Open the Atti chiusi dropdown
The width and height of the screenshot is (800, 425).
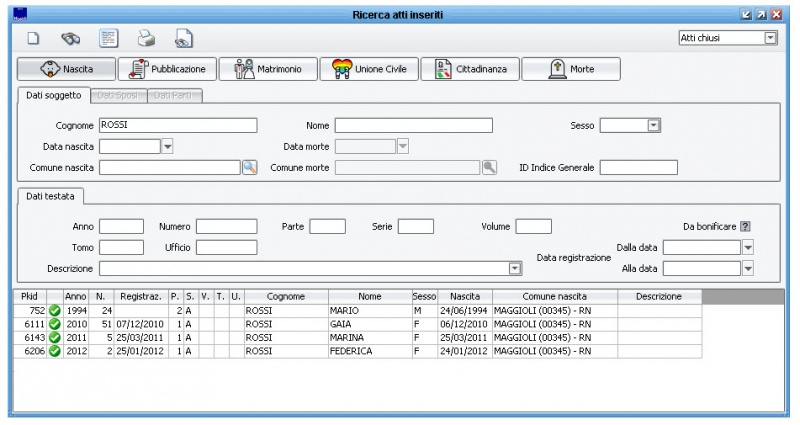[770, 38]
